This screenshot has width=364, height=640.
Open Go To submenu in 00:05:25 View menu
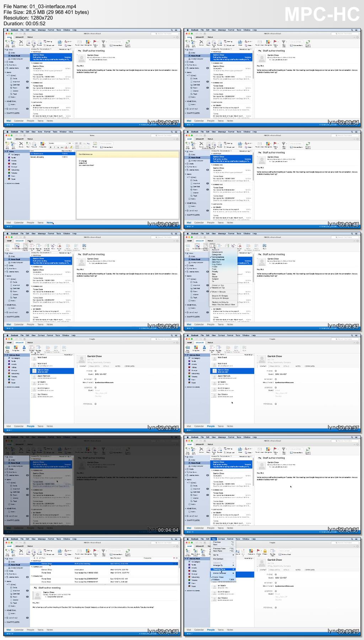point(223,555)
